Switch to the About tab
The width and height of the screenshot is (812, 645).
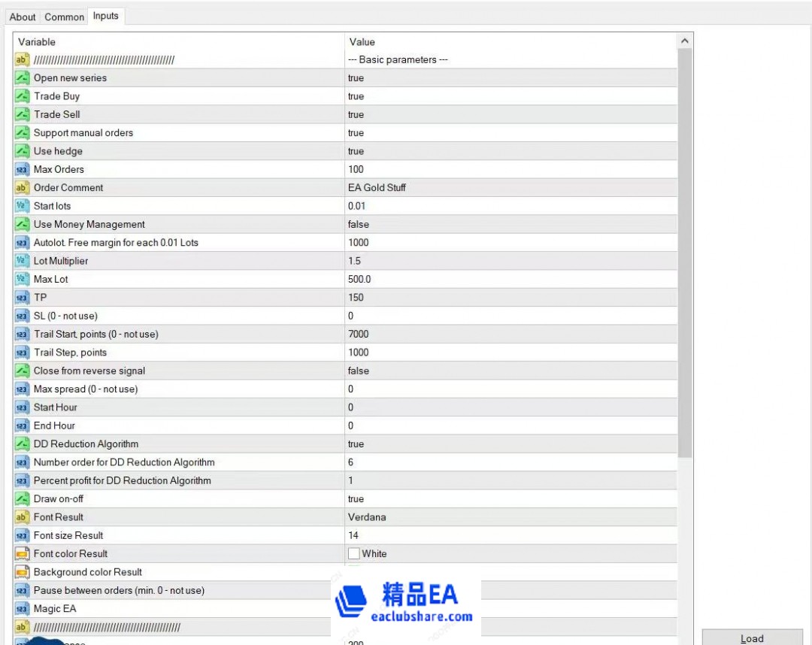pyautogui.click(x=23, y=17)
